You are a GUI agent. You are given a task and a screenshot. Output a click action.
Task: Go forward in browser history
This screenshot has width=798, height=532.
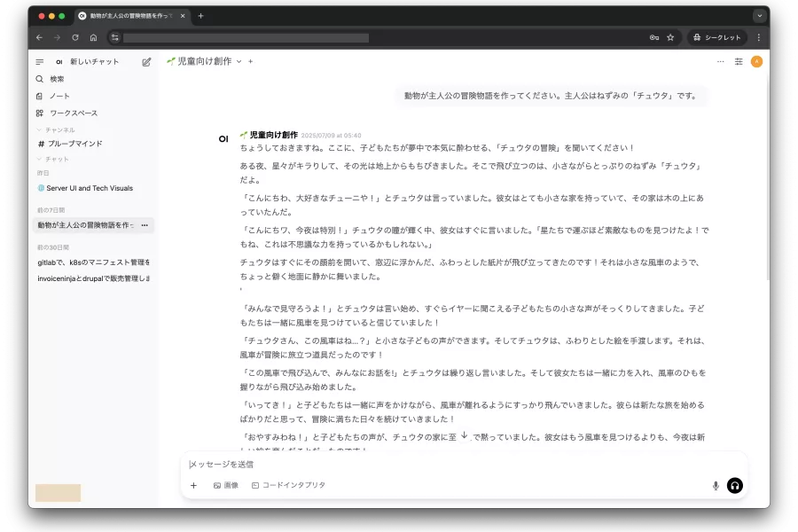[x=57, y=37]
